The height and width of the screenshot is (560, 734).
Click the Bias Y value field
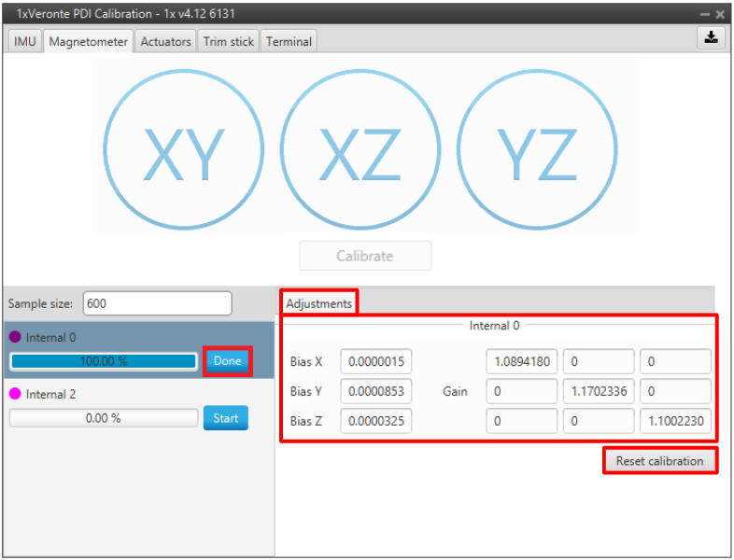[375, 391]
